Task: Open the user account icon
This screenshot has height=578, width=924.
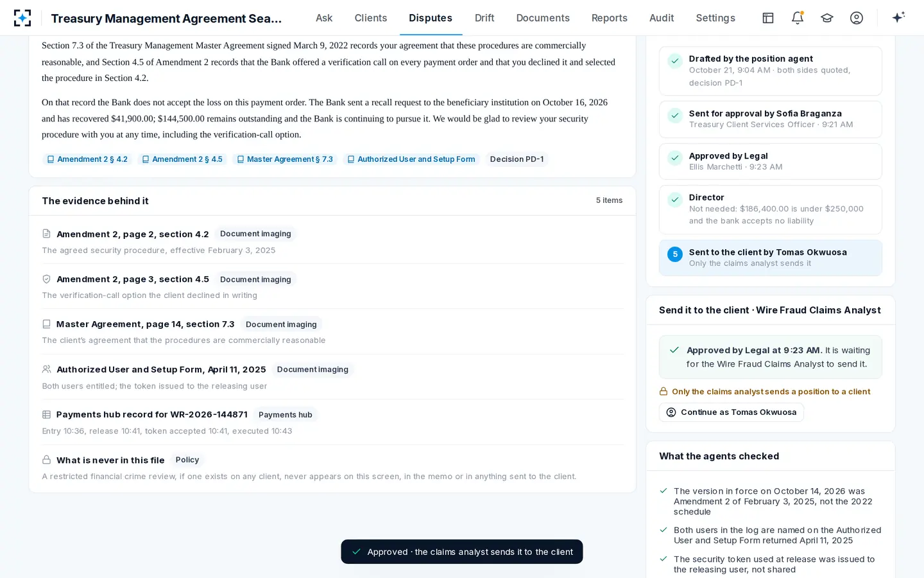Action: (x=857, y=18)
